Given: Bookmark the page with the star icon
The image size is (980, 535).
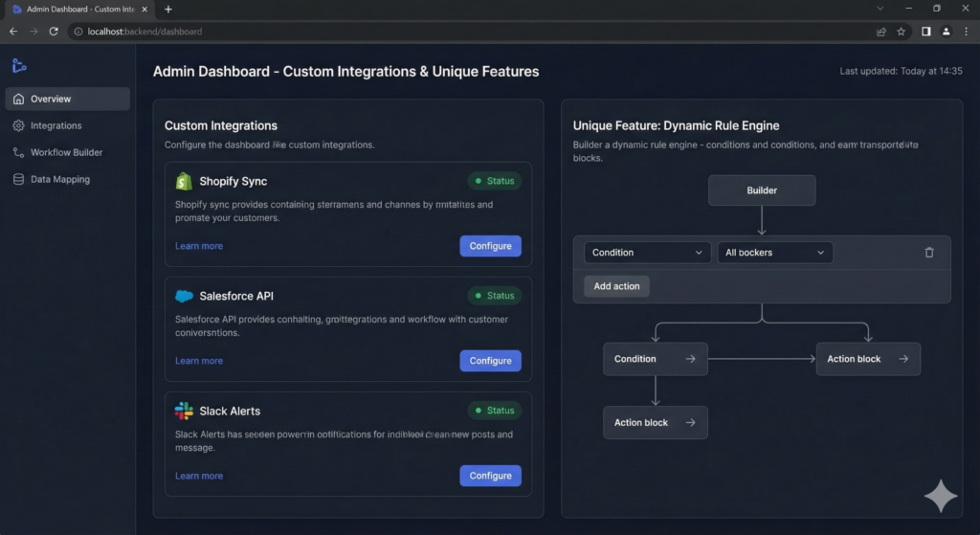Looking at the screenshot, I should [902, 32].
